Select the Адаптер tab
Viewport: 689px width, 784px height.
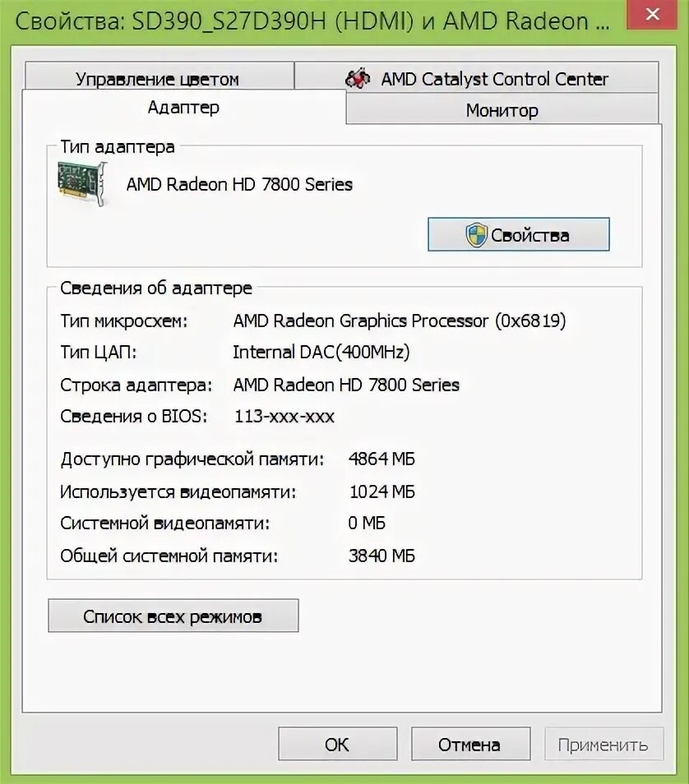[x=183, y=107]
